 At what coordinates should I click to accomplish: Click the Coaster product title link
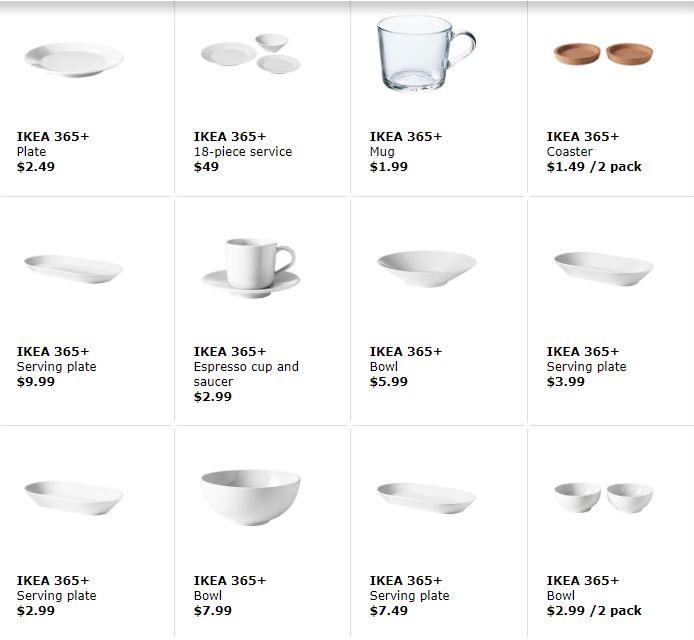click(x=569, y=151)
